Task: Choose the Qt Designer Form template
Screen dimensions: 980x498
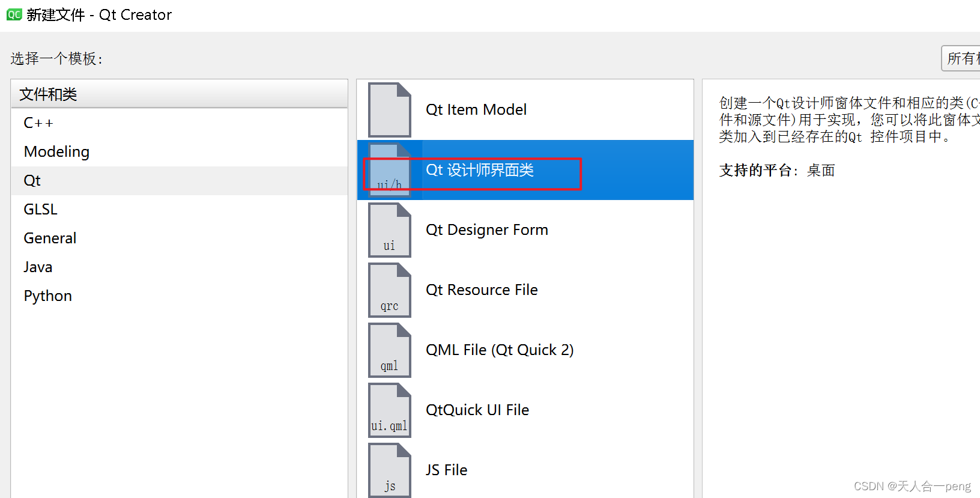Action: click(x=525, y=230)
